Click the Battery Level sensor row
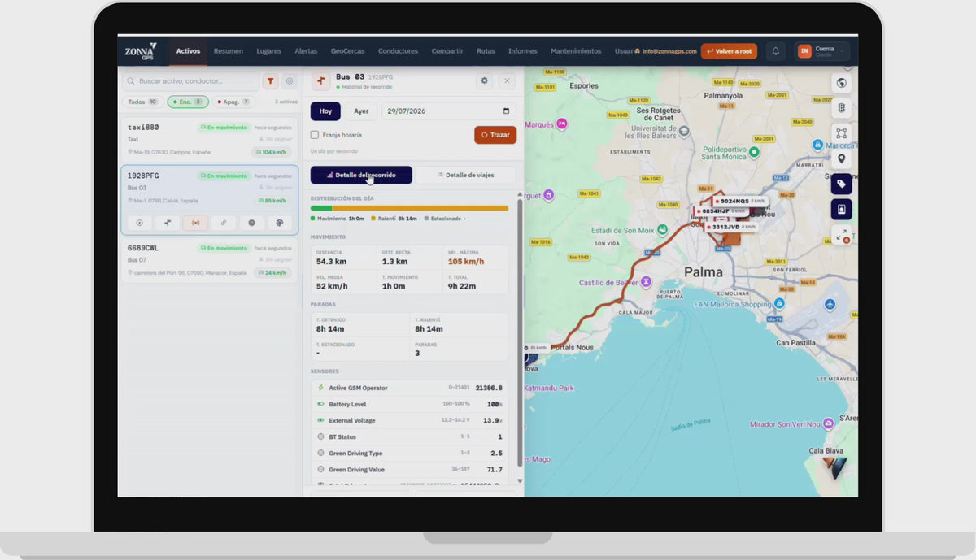This screenshot has width=976, height=560. click(x=409, y=404)
